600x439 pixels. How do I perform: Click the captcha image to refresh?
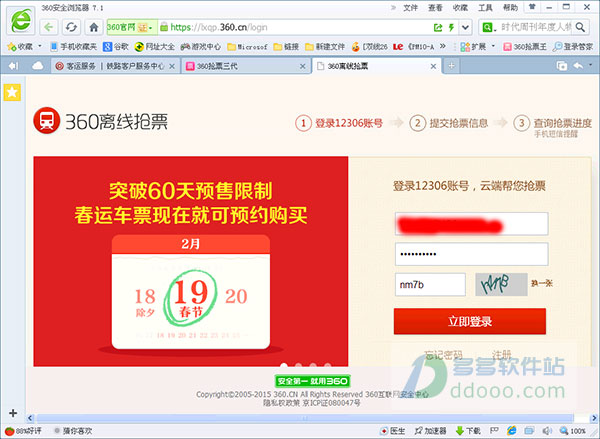(x=501, y=284)
